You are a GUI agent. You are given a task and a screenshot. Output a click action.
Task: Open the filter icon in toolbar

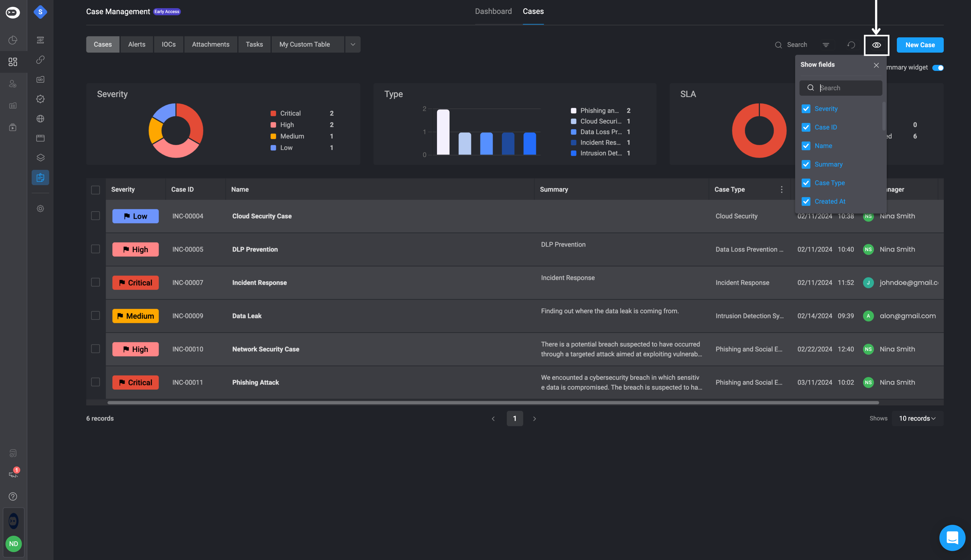coord(826,45)
